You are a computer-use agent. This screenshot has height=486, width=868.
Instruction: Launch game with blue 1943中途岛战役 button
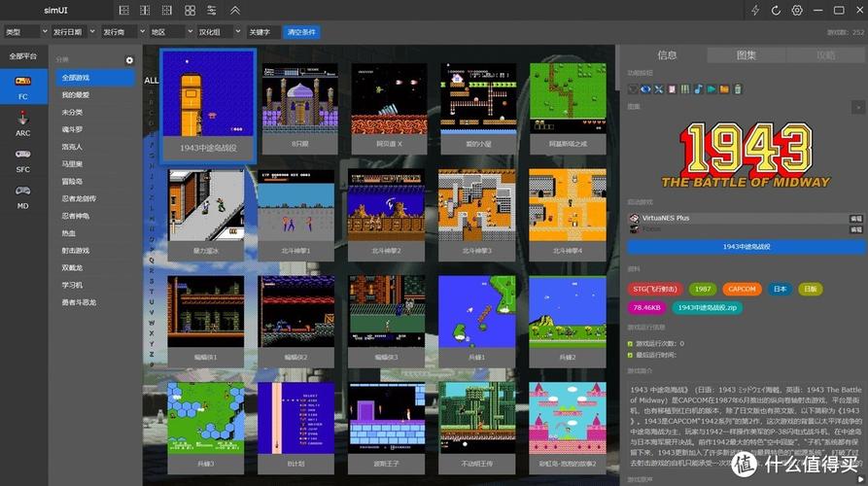[746, 247]
